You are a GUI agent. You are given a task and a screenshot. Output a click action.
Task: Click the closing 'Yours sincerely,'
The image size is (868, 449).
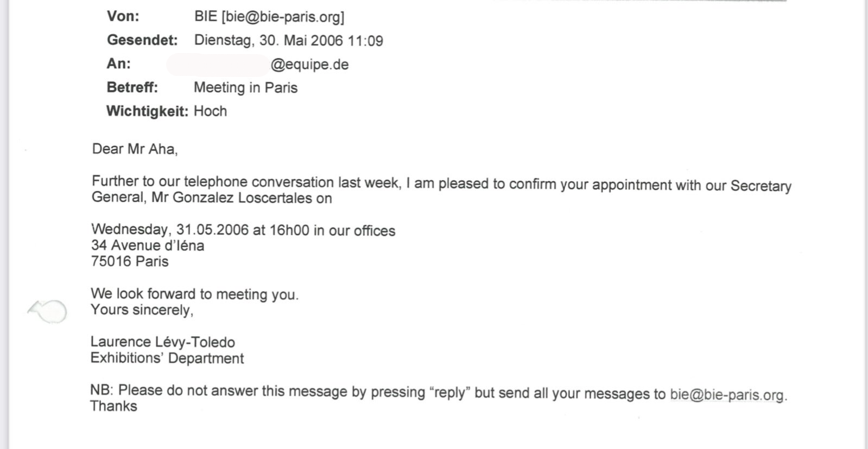(x=142, y=310)
